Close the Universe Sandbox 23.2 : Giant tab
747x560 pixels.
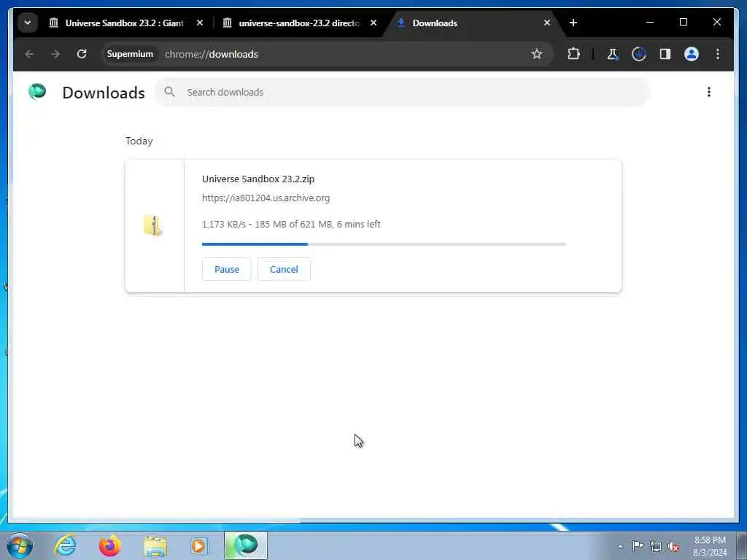coord(200,23)
